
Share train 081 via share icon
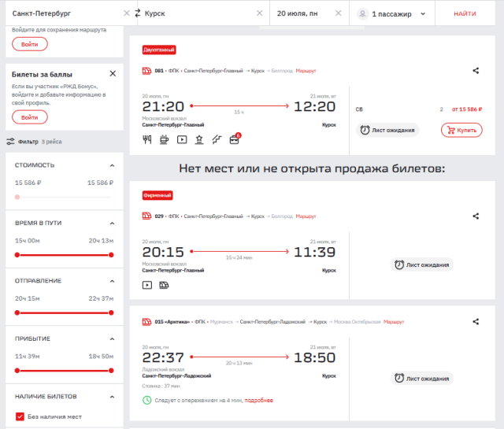tap(476, 71)
